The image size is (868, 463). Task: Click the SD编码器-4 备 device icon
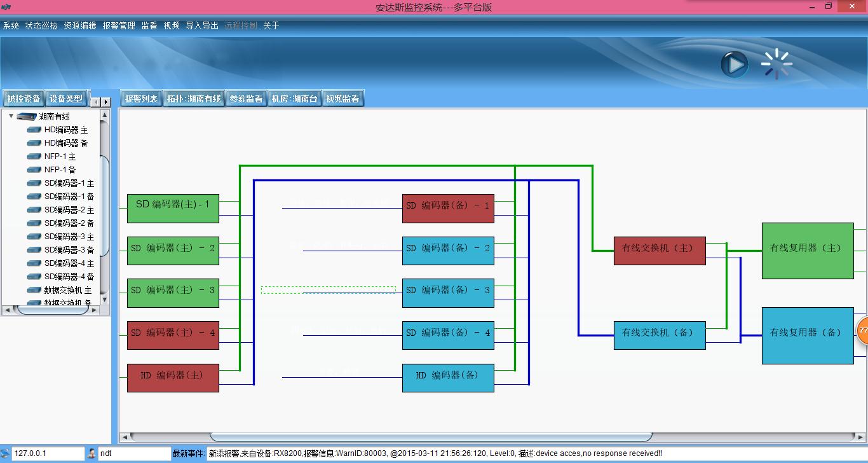(x=34, y=277)
